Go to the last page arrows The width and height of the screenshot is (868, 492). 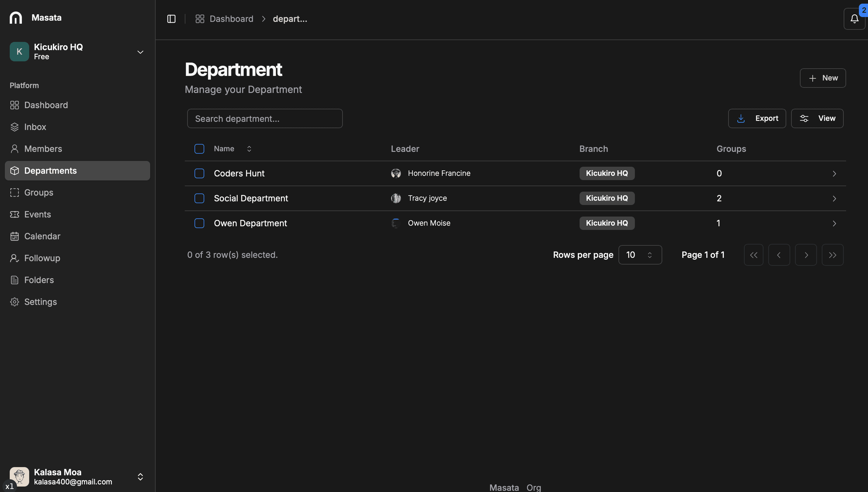[832, 255]
